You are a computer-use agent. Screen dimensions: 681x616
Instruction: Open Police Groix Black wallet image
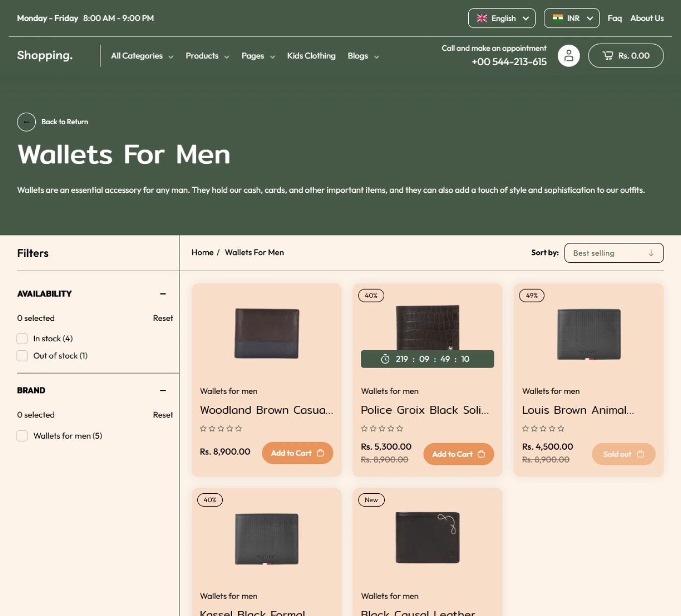click(427, 328)
